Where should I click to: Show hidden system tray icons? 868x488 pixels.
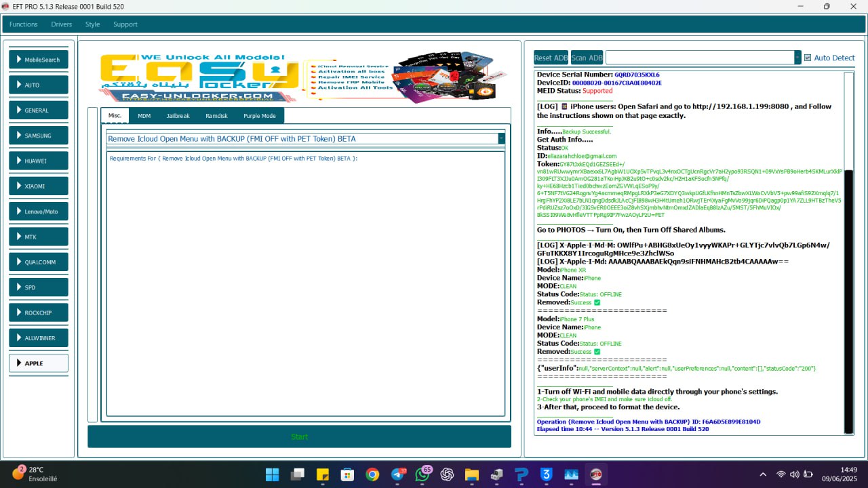(x=763, y=474)
